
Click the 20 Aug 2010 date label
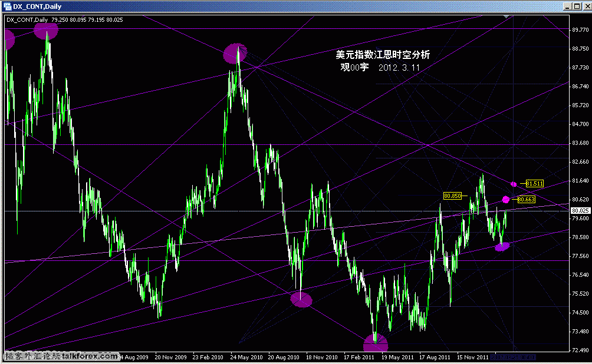[284, 357]
